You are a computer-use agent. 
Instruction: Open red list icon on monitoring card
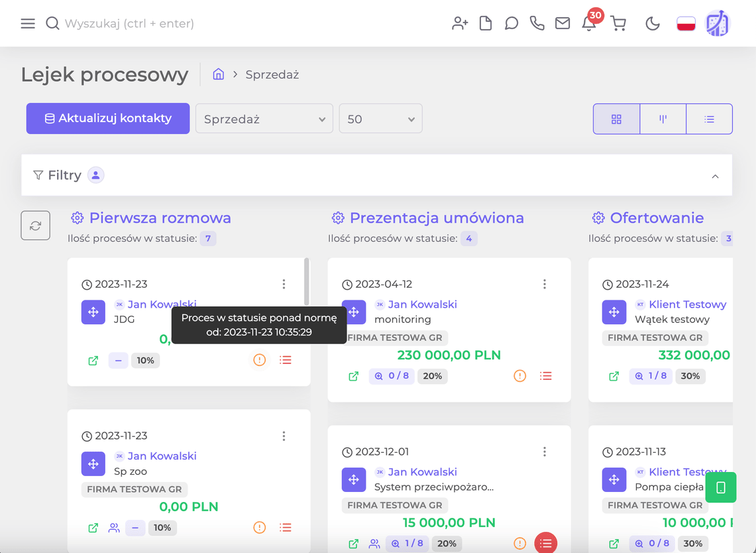point(546,375)
